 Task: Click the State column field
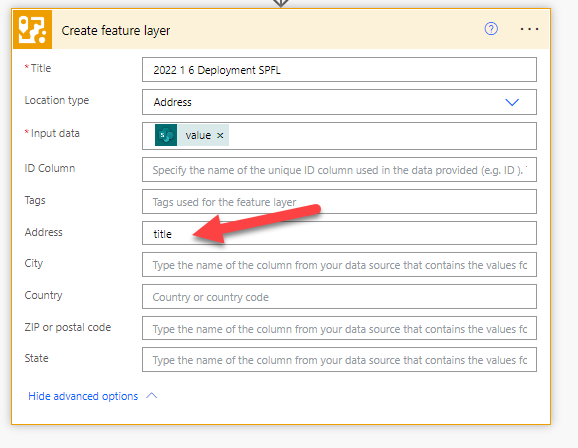pyautogui.click(x=339, y=360)
